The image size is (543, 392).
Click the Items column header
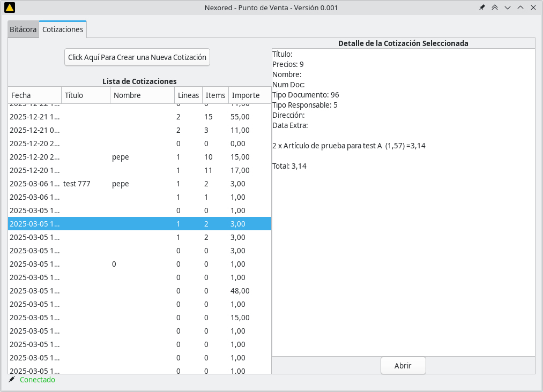coord(215,95)
